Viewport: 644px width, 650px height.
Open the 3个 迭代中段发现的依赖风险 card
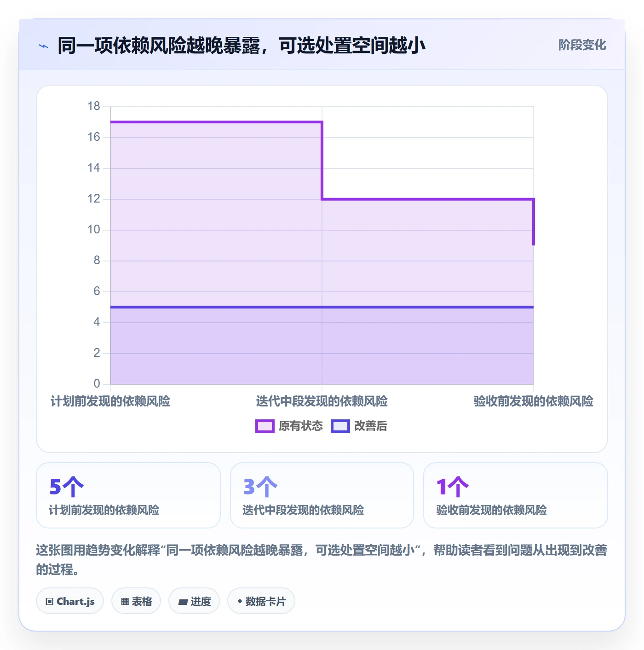[322, 495]
